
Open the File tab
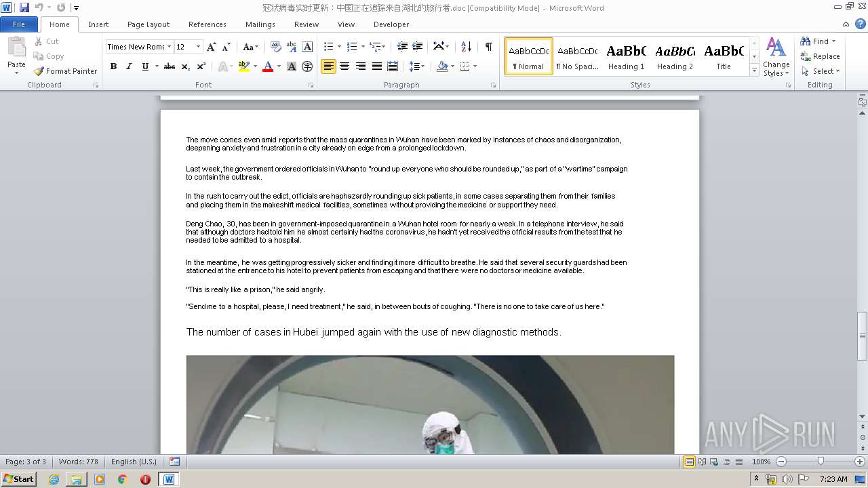point(19,24)
